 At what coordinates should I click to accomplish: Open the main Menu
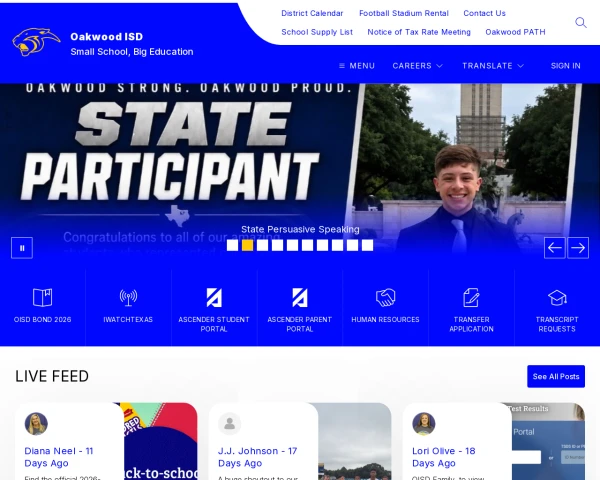[x=357, y=66]
